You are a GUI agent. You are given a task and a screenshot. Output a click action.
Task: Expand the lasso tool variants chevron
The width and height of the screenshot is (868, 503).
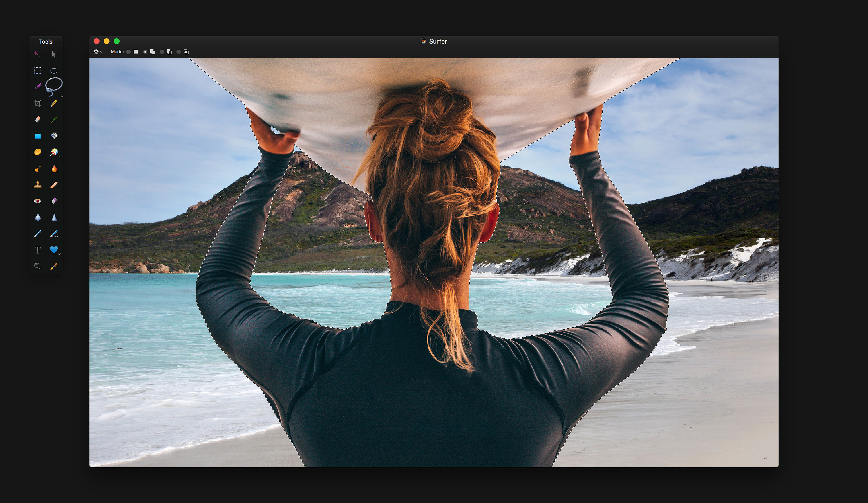tap(62, 97)
